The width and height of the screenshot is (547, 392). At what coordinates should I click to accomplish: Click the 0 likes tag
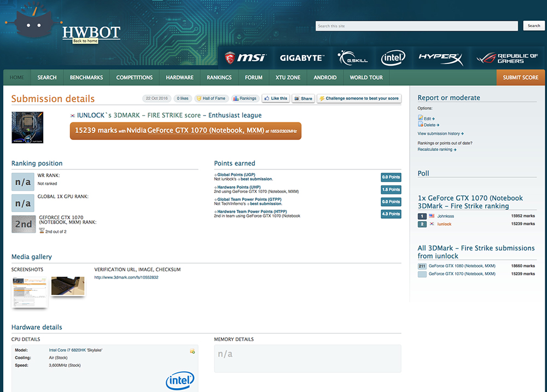click(183, 98)
